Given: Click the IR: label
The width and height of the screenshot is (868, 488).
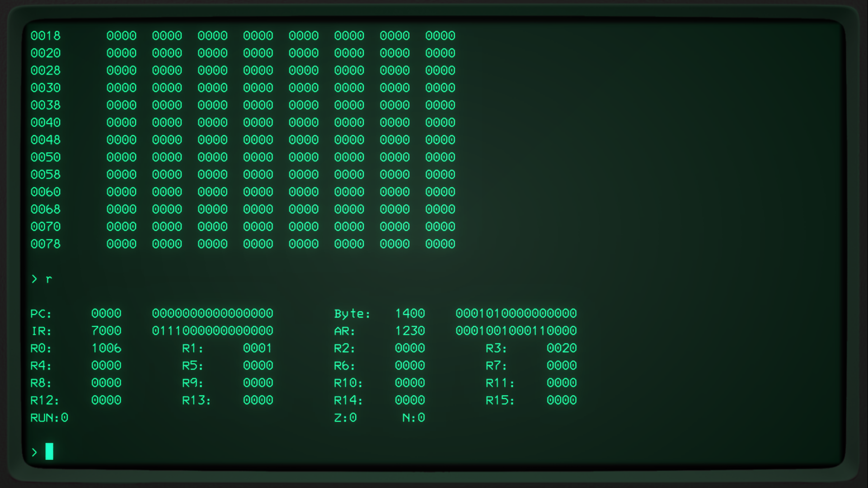Looking at the screenshot, I should [x=41, y=331].
